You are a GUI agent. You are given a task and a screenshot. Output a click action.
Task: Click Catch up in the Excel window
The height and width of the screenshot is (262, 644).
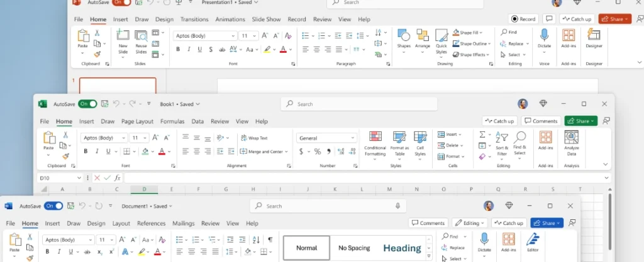click(x=499, y=121)
